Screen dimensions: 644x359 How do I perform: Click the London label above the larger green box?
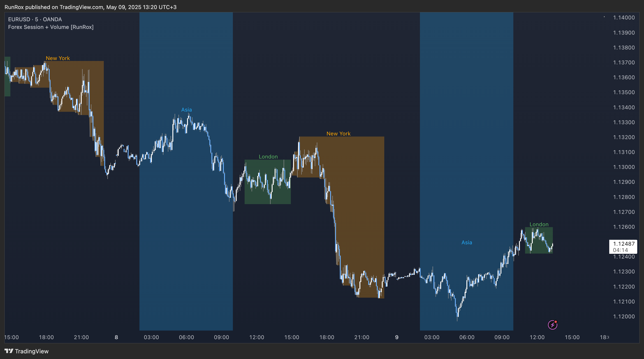click(268, 157)
